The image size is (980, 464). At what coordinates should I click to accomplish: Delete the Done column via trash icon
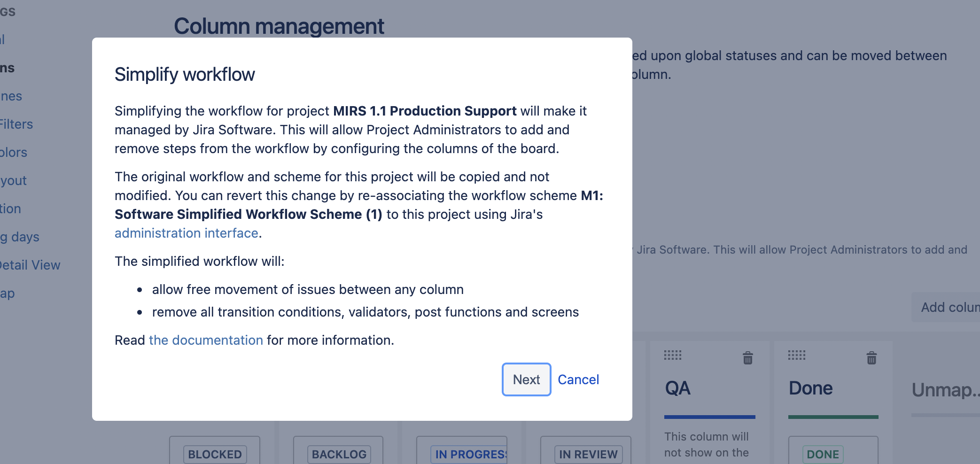tap(871, 358)
